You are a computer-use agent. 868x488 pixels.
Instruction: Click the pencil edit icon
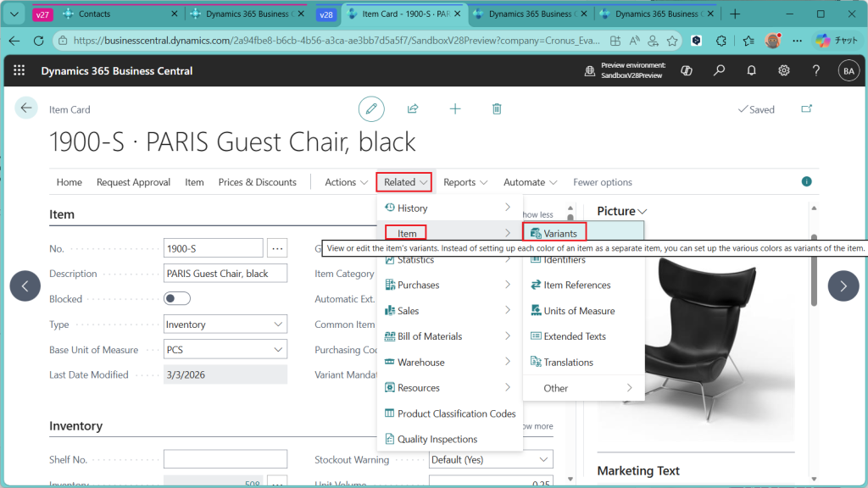(370, 108)
